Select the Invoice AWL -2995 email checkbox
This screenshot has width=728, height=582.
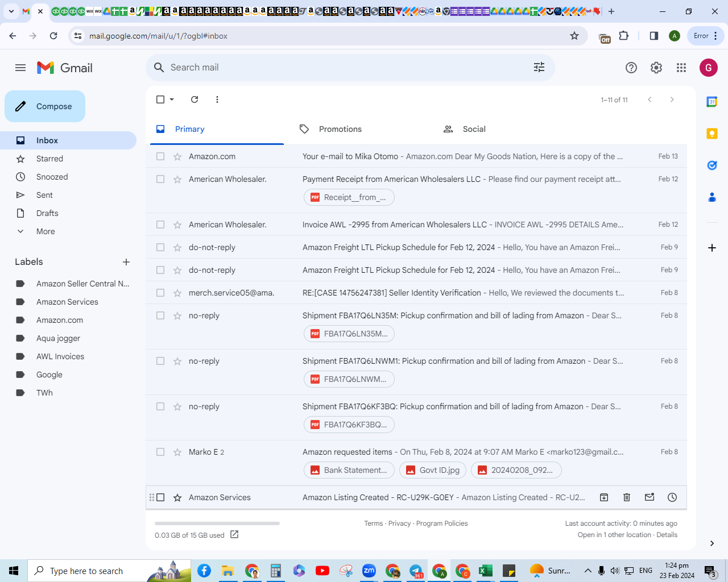tap(160, 225)
